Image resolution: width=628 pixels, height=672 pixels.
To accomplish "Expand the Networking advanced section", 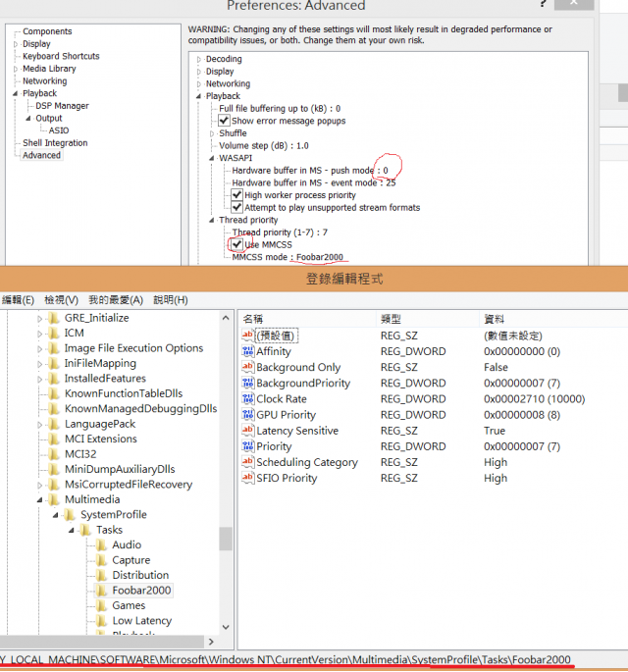I will tap(198, 84).
